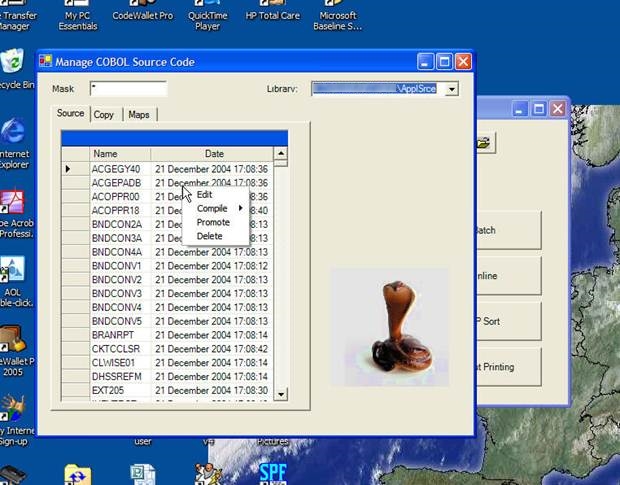620x485 pixels.
Task: Click the Manage COBOL Source Code title icon
Action: click(45, 61)
